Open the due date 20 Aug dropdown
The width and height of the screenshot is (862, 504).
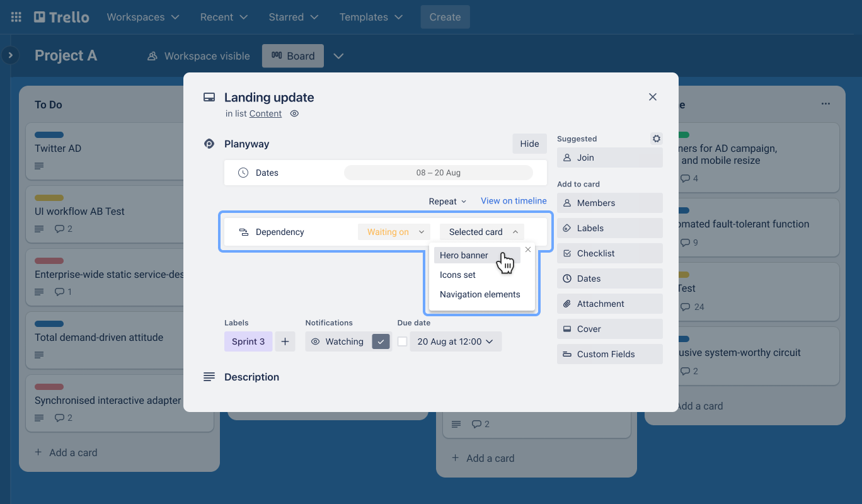tap(455, 341)
